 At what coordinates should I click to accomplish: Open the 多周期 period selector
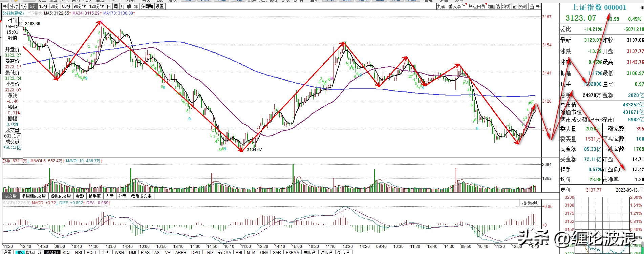click(x=147, y=6)
